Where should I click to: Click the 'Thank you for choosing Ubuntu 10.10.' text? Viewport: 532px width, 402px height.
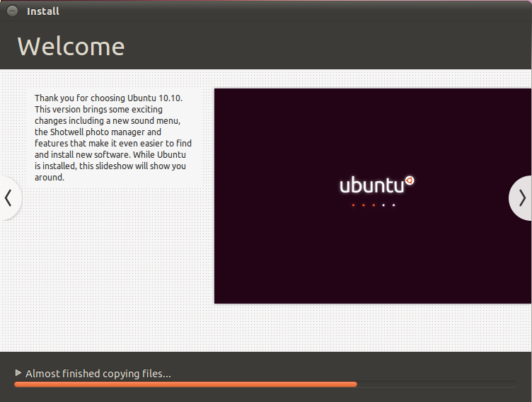108,98
